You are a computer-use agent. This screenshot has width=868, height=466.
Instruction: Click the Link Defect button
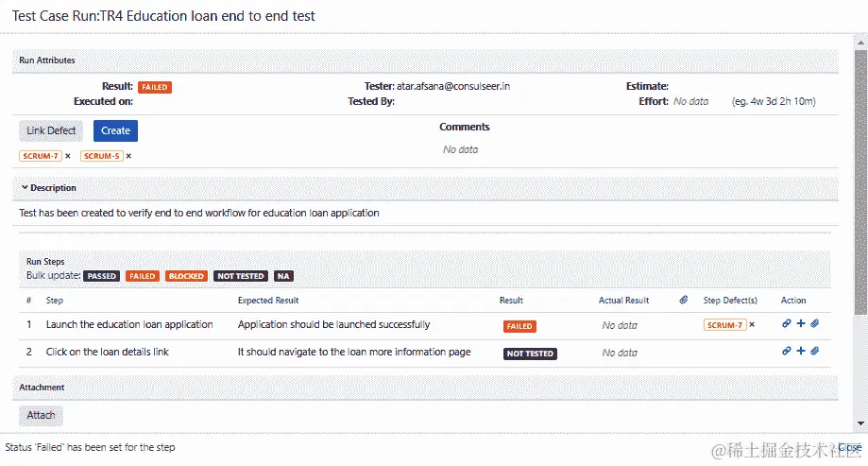(x=51, y=130)
